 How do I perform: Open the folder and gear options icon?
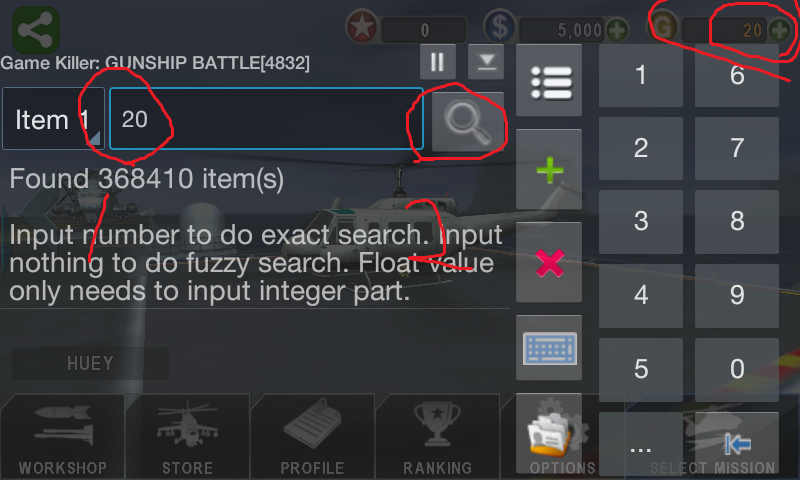(549, 434)
